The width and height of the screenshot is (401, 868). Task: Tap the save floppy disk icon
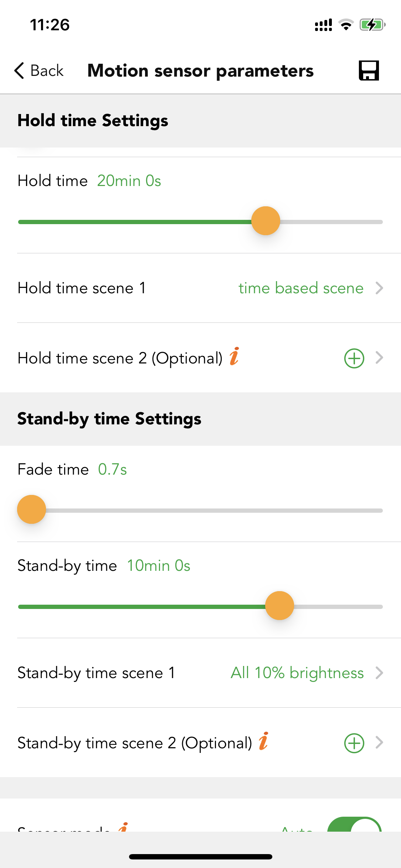coord(369,71)
